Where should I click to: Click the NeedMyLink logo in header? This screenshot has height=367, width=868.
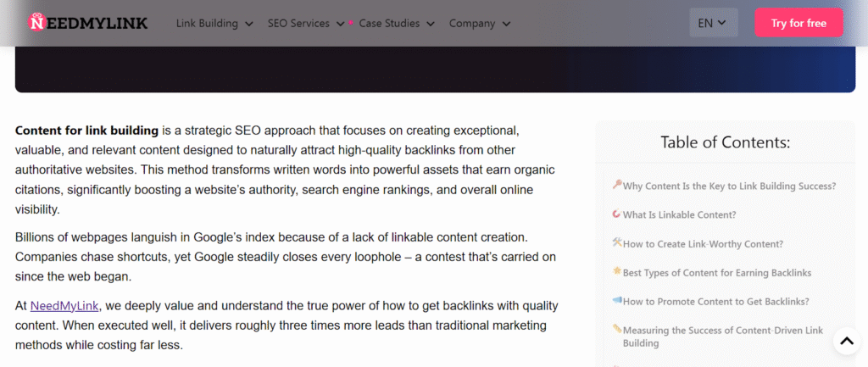88,23
